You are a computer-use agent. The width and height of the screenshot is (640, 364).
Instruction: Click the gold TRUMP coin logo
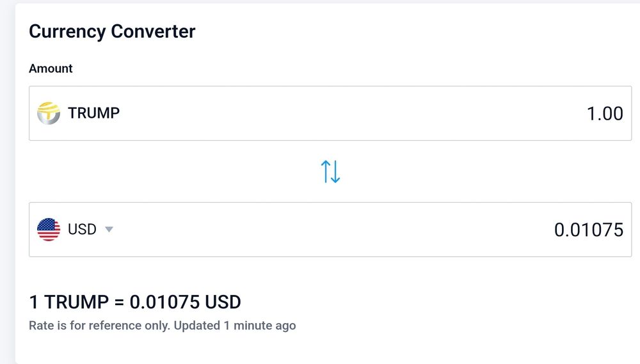pos(49,113)
